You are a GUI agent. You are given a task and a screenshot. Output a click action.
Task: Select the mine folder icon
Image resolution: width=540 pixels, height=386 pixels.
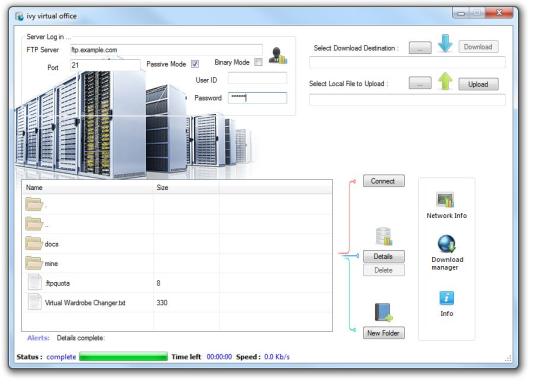[x=34, y=263]
